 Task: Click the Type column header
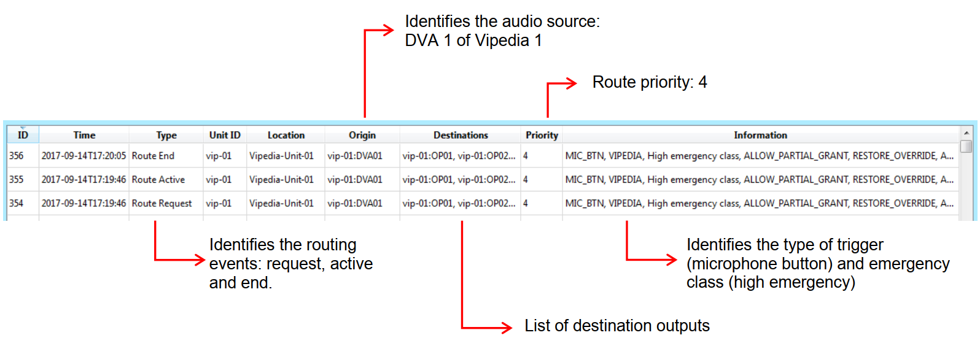point(166,135)
